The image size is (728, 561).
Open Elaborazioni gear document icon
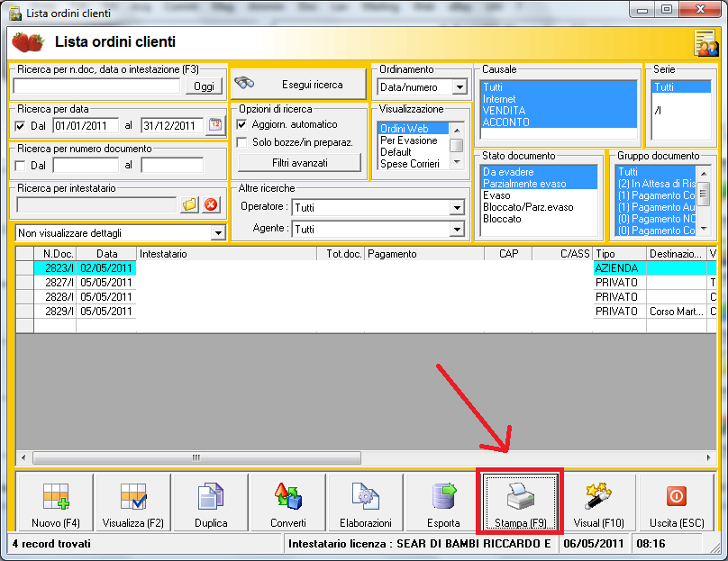[366, 496]
